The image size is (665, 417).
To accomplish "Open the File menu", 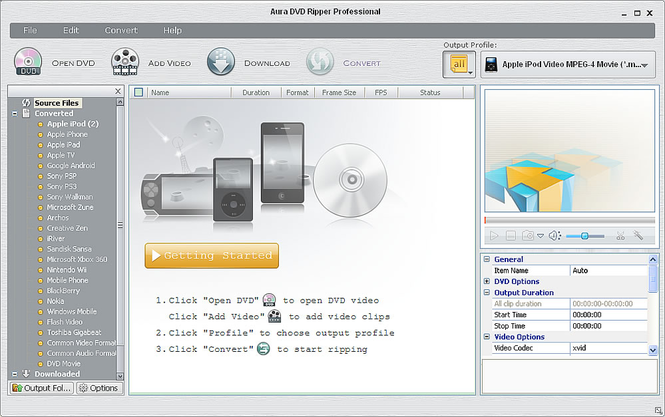I will [x=30, y=31].
